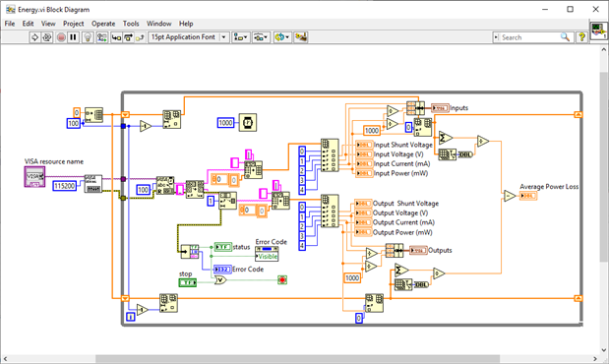The height and width of the screenshot is (364, 609).
Task: Click the Step Out button
Action: pos(141,37)
